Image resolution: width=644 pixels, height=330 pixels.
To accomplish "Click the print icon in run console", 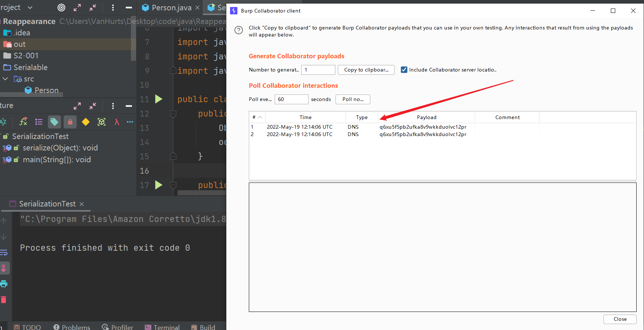I will [x=4, y=284].
